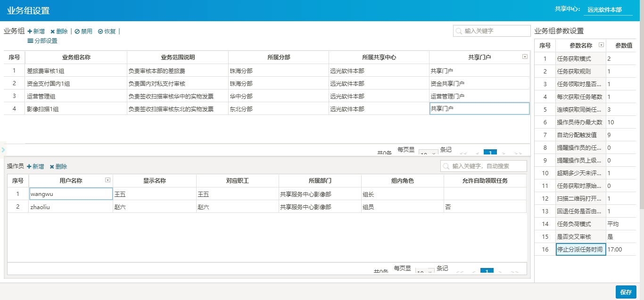This screenshot has width=644, height=300.
Task: Click magnifier icon in 业务组 search box
Action: click(459, 31)
